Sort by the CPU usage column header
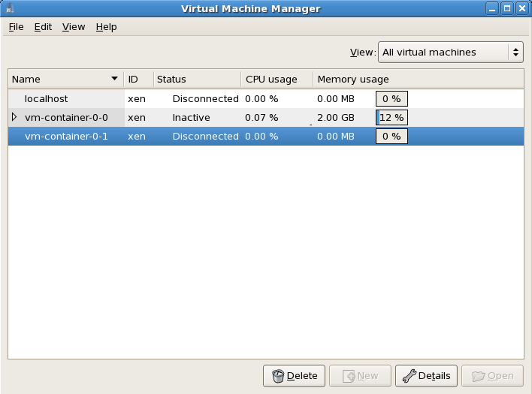 pos(277,80)
